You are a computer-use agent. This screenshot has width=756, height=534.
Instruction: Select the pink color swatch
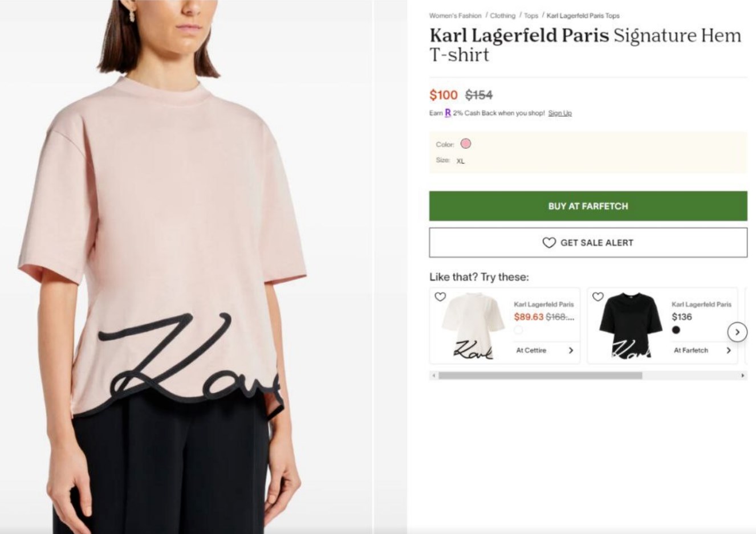pyautogui.click(x=466, y=144)
